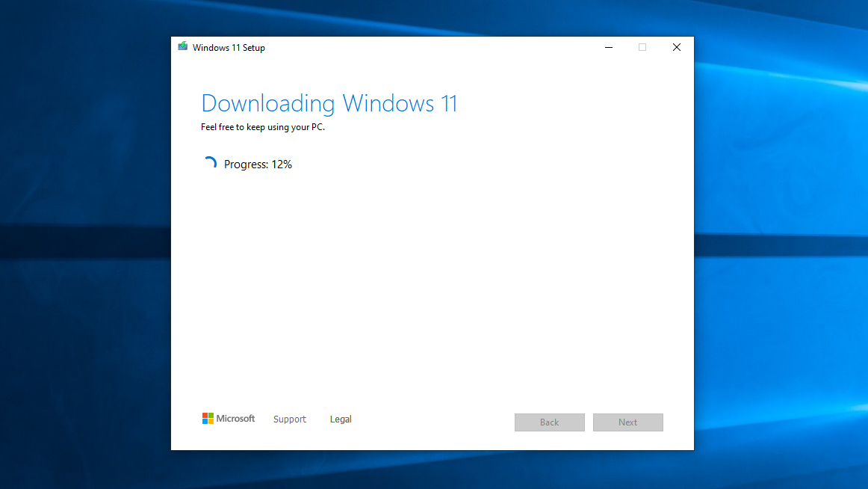Click the spinning progress indicator

coord(210,162)
